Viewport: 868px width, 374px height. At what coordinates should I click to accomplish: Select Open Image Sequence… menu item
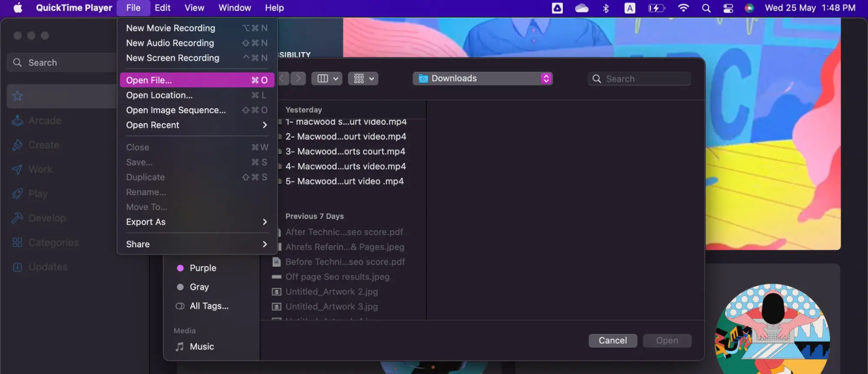click(197, 110)
